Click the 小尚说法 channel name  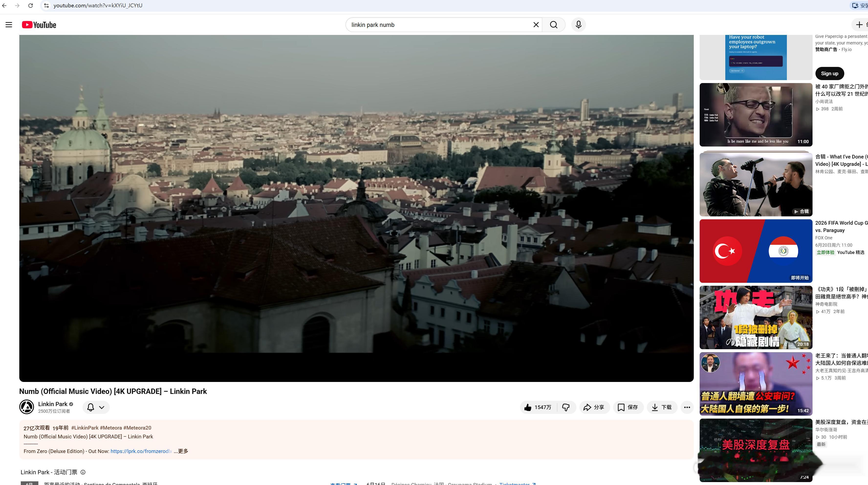824,101
